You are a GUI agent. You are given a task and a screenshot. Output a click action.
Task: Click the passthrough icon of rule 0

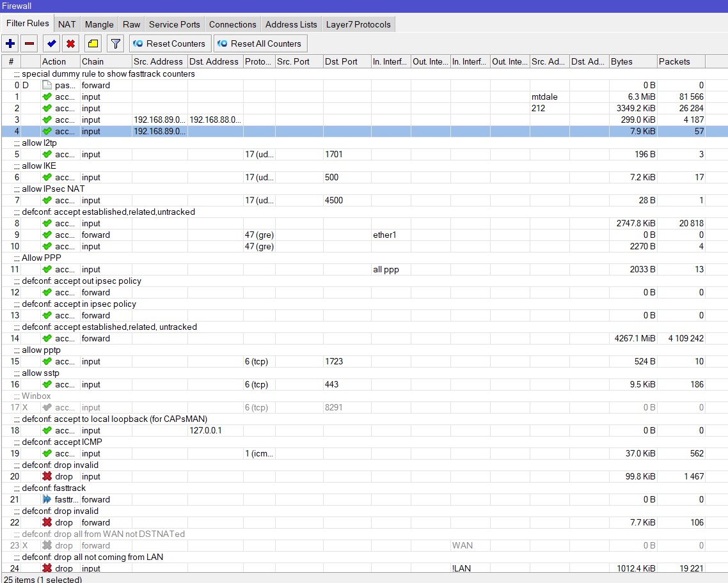click(x=47, y=85)
